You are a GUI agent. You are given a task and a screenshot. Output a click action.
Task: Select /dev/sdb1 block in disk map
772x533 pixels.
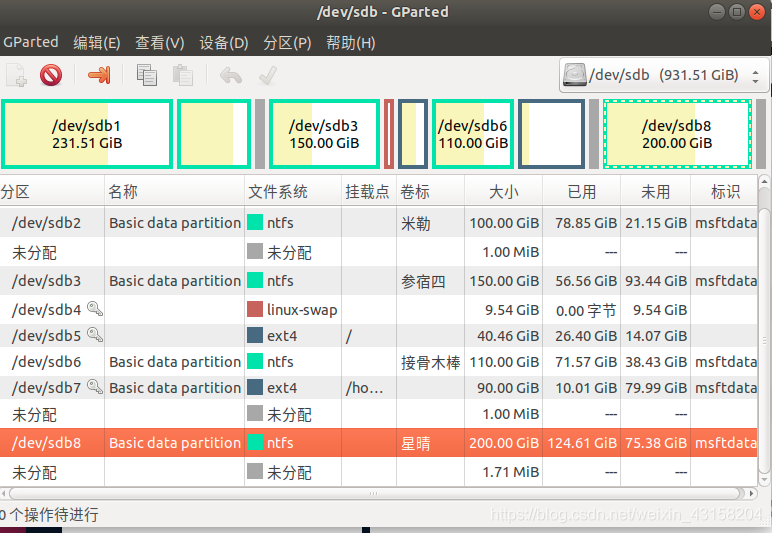tap(87, 134)
